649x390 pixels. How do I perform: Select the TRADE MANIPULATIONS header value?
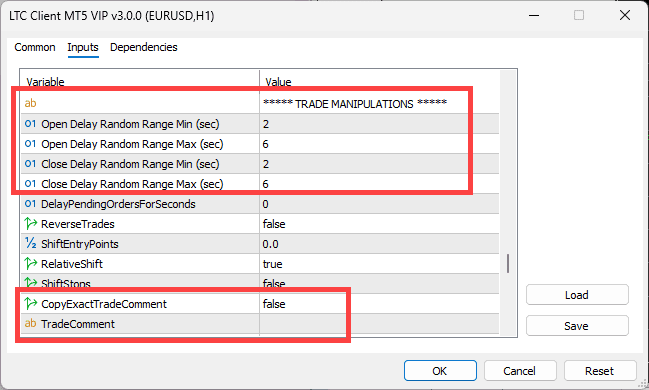pos(355,104)
